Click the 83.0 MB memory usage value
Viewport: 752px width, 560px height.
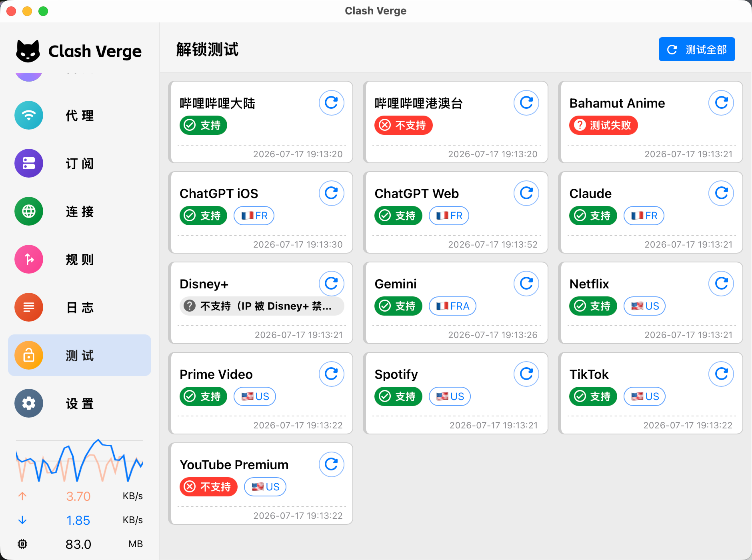pyautogui.click(x=78, y=544)
